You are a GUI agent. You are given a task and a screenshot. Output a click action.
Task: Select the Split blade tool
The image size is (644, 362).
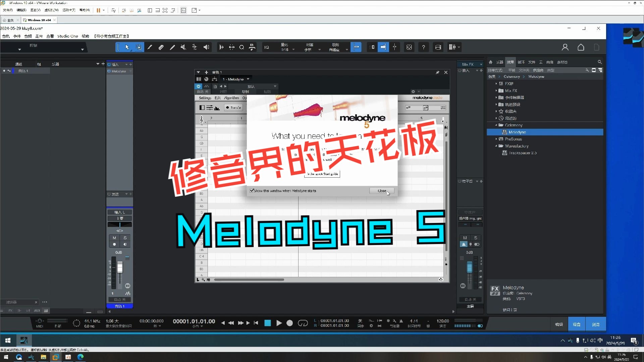click(150, 47)
